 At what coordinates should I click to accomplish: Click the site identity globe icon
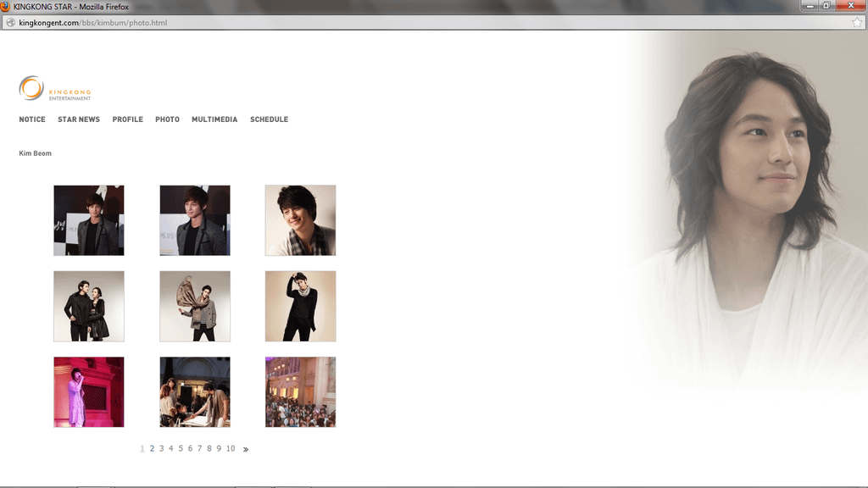tap(10, 23)
